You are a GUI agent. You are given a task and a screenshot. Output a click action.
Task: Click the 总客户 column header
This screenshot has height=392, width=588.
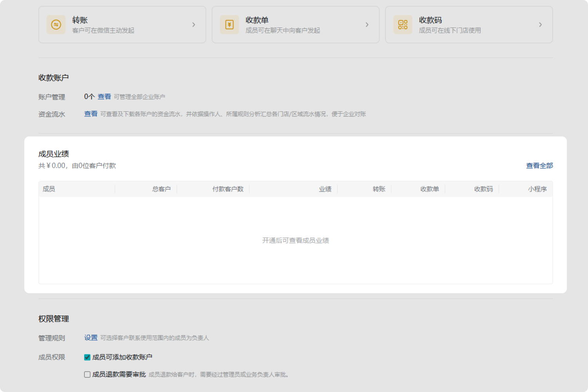pyautogui.click(x=162, y=189)
